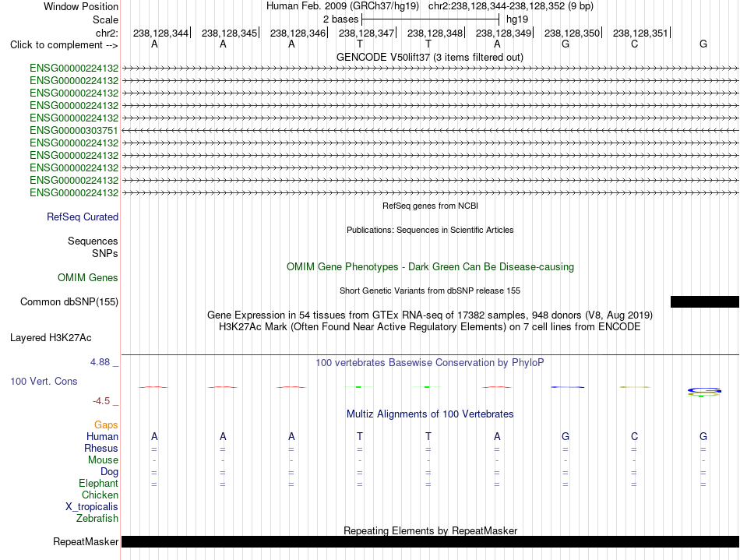Click the C base in Human alignment row
The image size is (740, 560).
click(x=634, y=436)
